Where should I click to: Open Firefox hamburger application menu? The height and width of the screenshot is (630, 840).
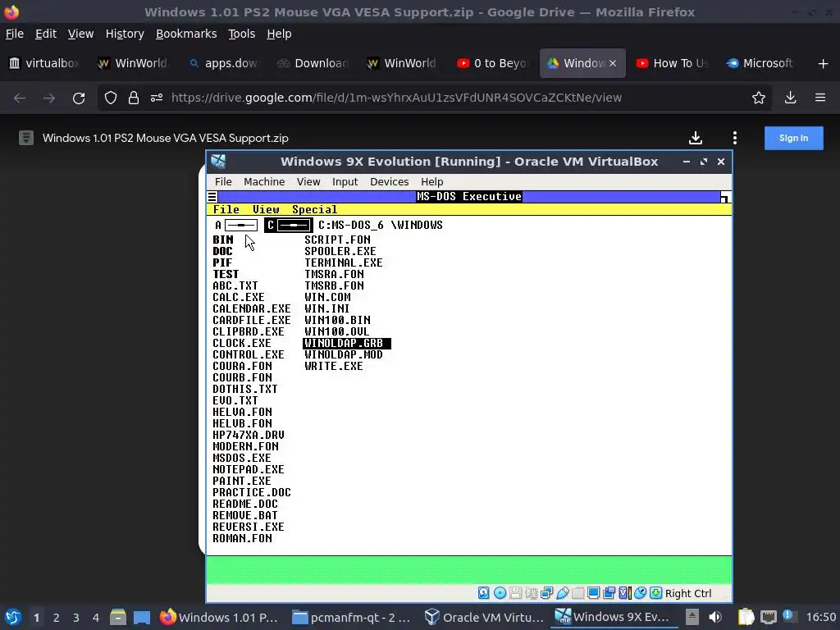(820, 98)
